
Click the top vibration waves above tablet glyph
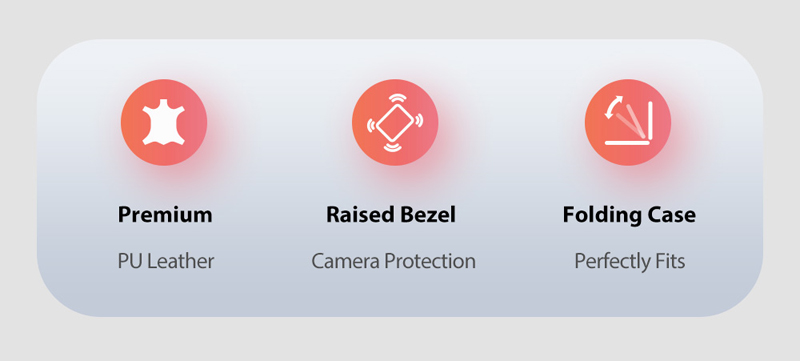pyautogui.click(x=395, y=98)
